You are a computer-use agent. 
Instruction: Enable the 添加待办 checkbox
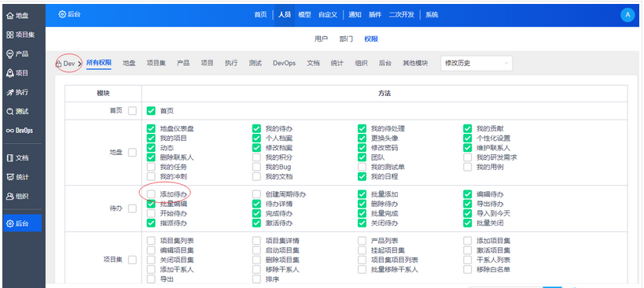pyautogui.click(x=152, y=194)
